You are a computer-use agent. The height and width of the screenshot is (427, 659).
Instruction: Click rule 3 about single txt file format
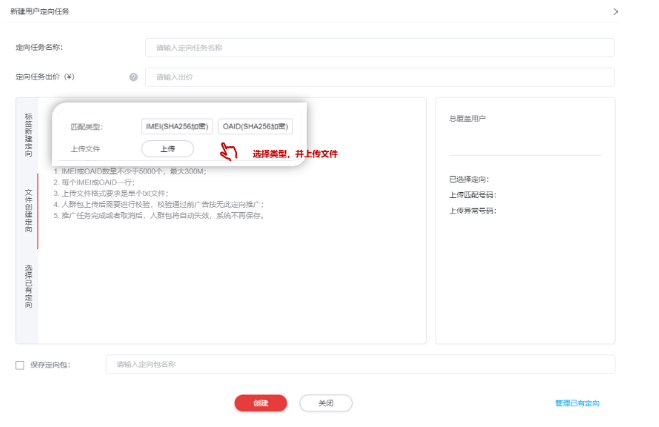(x=111, y=193)
